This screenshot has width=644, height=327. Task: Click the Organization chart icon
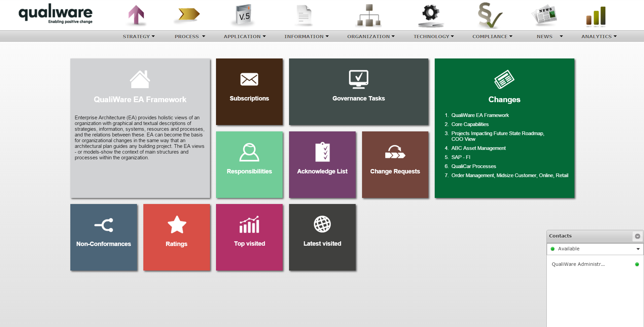369,15
